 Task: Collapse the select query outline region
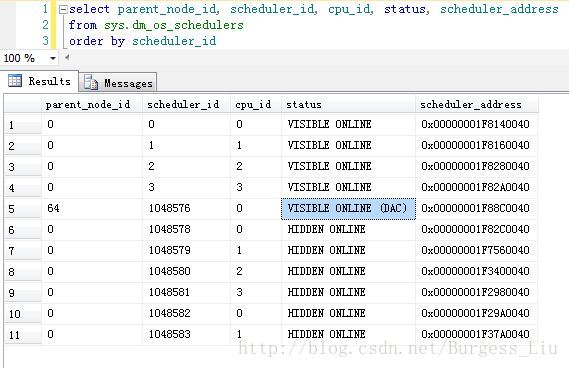pyautogui.click(x=63, y=9)
